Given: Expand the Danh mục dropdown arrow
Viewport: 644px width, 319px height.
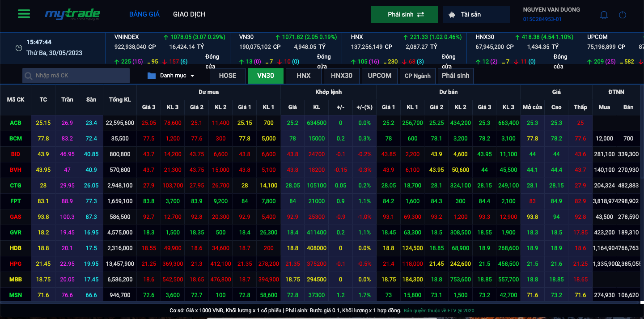Looking at the screenshot, I should [193, 76].
